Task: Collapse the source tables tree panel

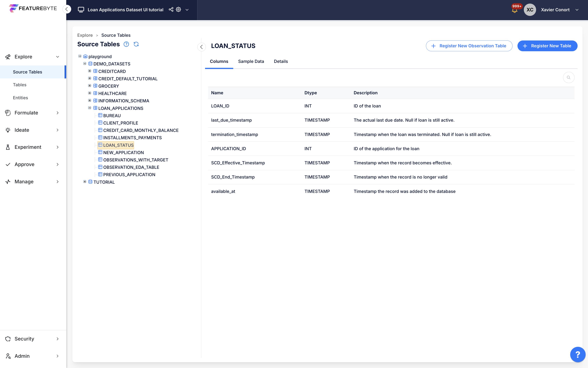Action: pos(202,47)
